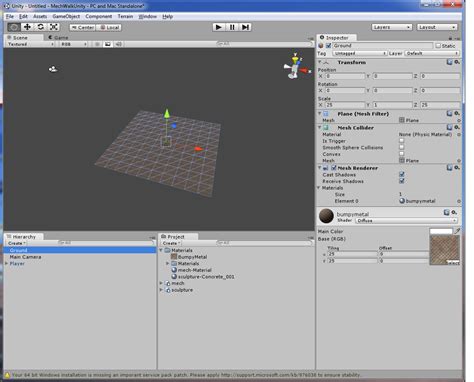The width and height of the screenshot is (474, 382).
Task: Select the Move (translate) tool
Action: 27,27
